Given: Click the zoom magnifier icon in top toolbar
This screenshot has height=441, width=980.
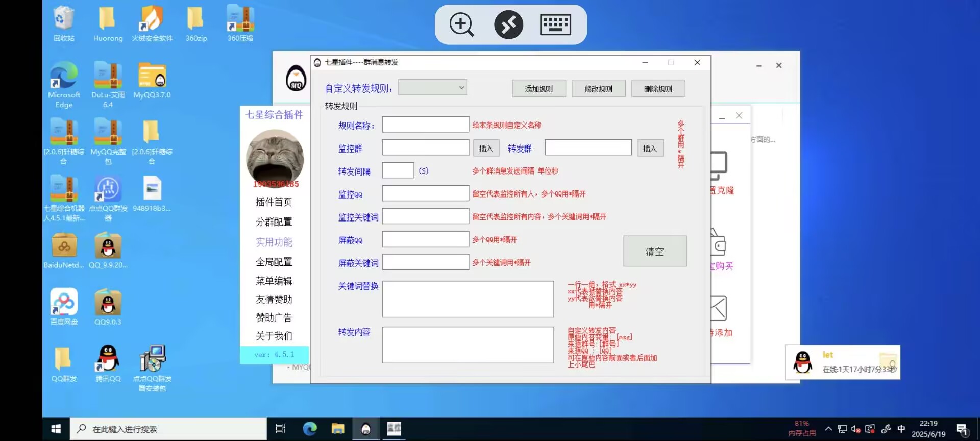Looking at the screenshot, I should [461, 24].
